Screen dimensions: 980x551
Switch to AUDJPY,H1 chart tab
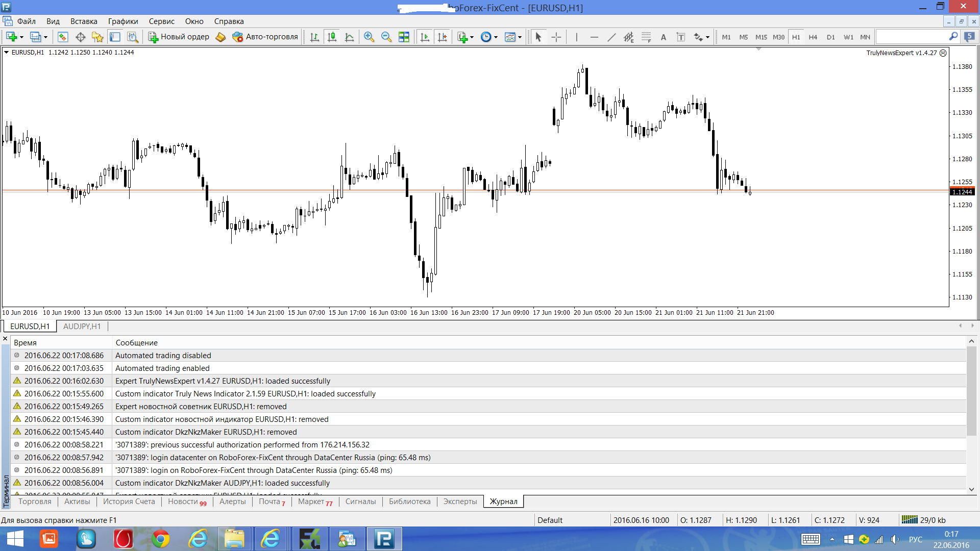pyautogui.click(x=82, y=327)
